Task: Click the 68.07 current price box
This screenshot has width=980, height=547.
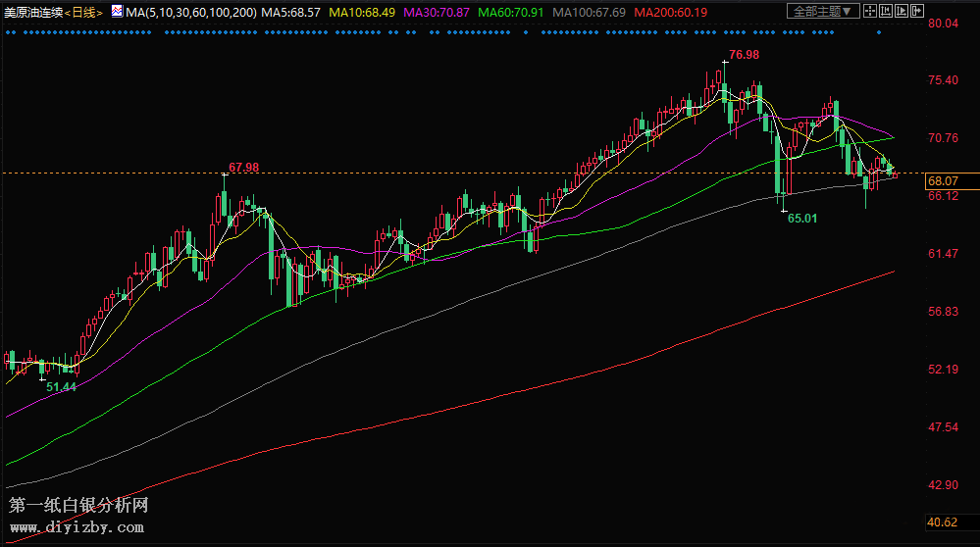Action: pyautogui.click(x=942, y=181)
